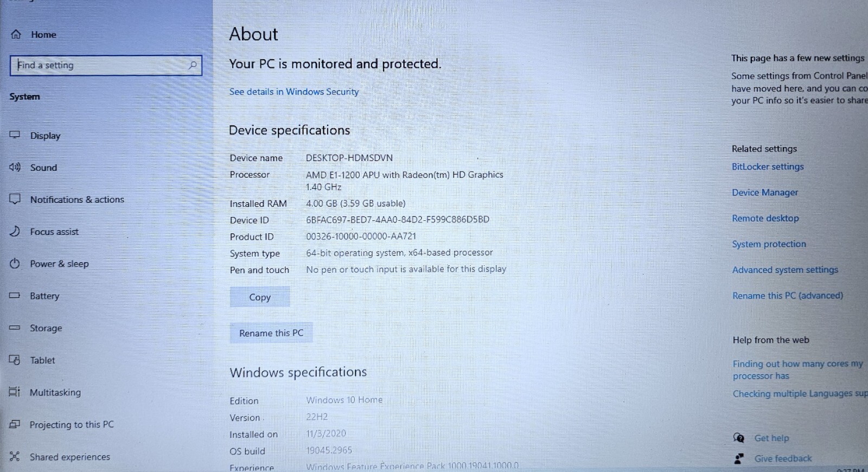Click the Get help link
The image size is (868, 472).
point(771,438)
